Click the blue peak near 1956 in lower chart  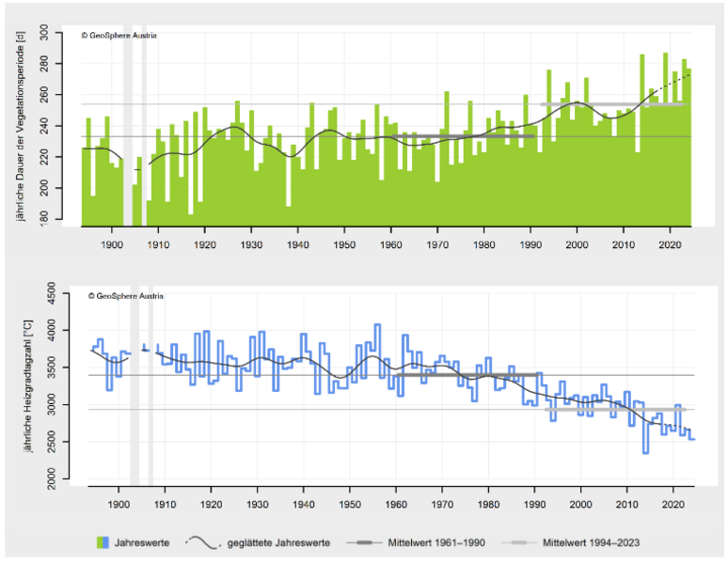click(377, 325)
